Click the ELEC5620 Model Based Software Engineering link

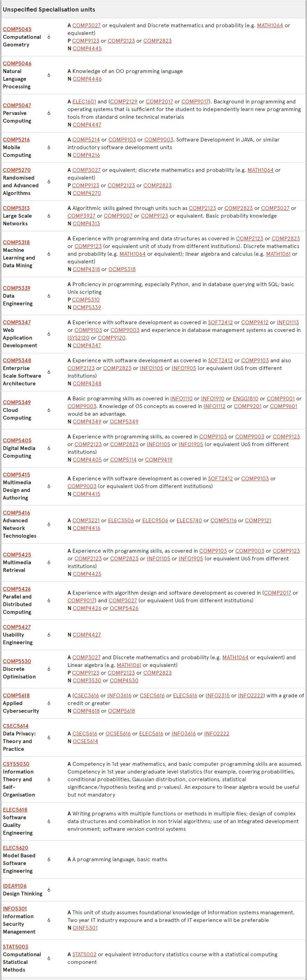pyautogui.click(x=15, y=848)
